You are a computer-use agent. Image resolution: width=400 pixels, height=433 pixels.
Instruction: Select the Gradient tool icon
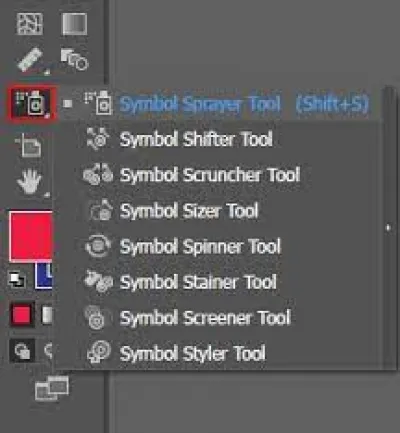click(x=75, y=24)
